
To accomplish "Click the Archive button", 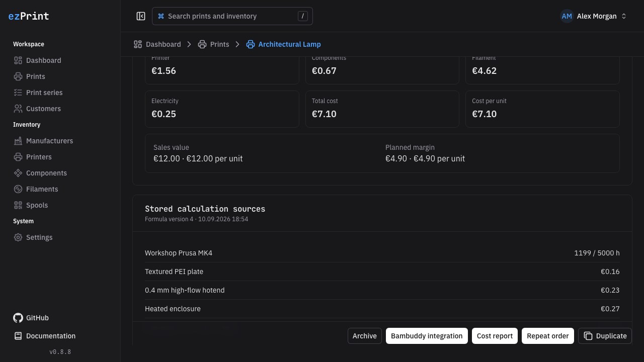I will pyautogui.click(x=365, y=336).
